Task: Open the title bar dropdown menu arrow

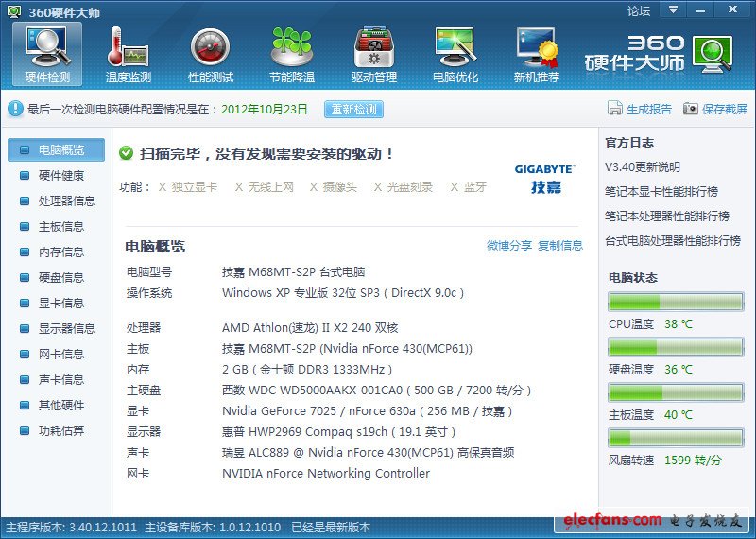Action: [672, 10]
